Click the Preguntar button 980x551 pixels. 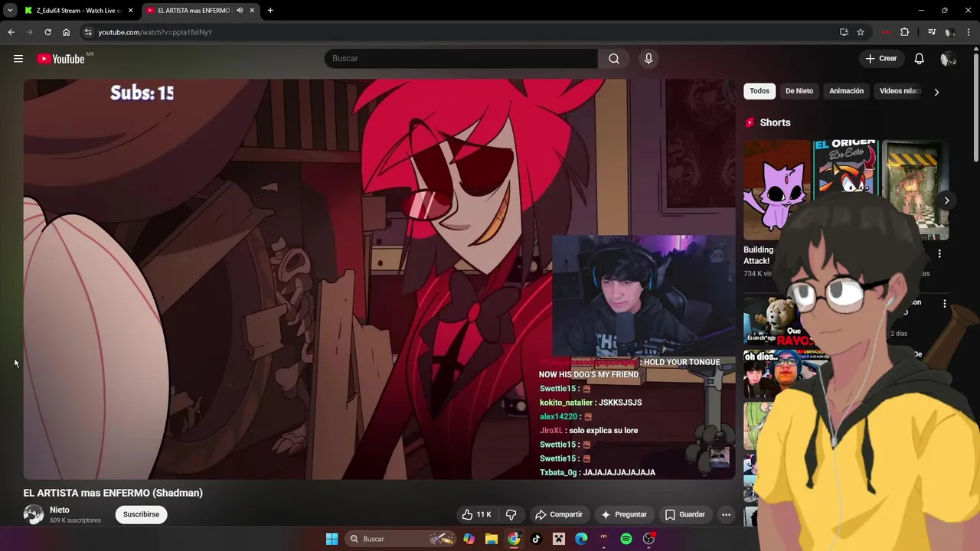624,514
